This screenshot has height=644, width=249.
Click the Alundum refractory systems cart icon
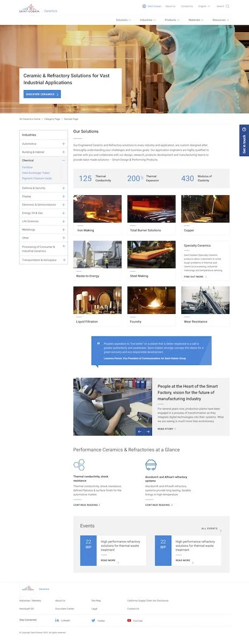[151, 464]
